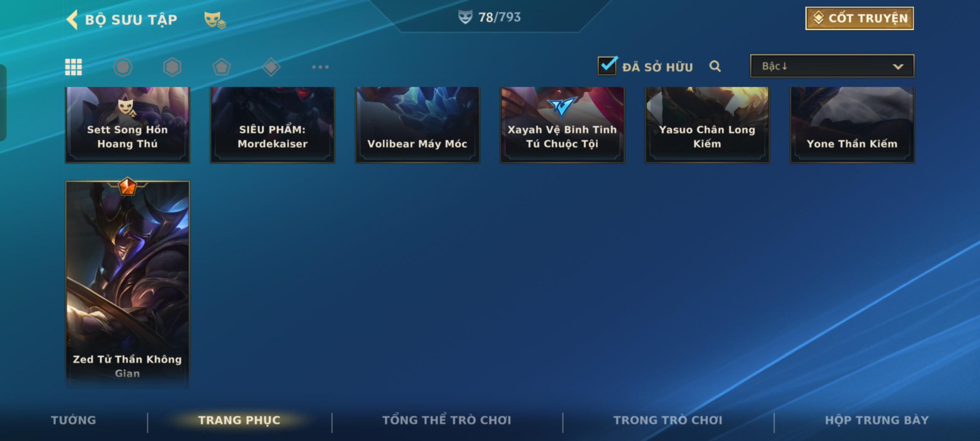Click the Cốt Truyện button
980x441 pixels.
coord(860,18)
